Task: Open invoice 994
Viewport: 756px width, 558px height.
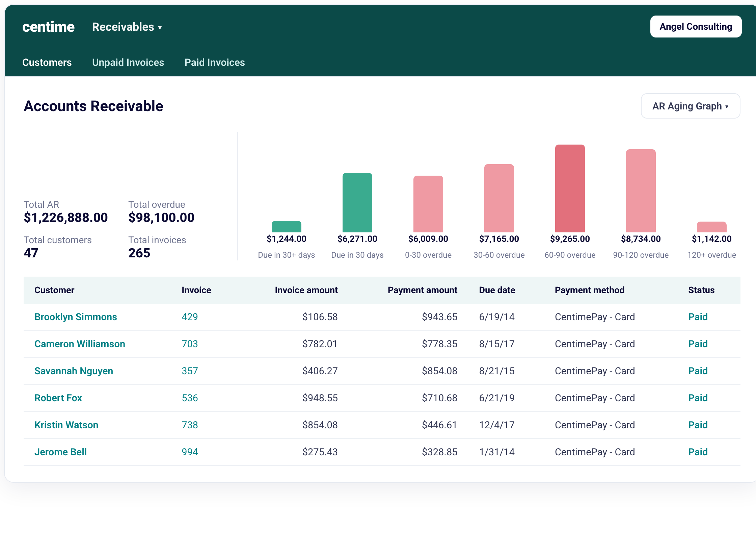Action: [x=190, y=452]
